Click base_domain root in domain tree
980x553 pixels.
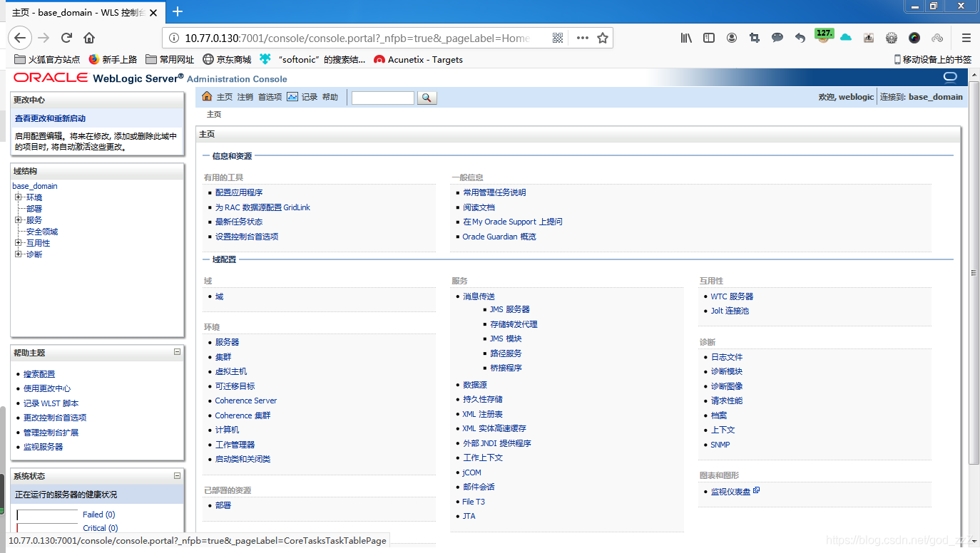35,186
